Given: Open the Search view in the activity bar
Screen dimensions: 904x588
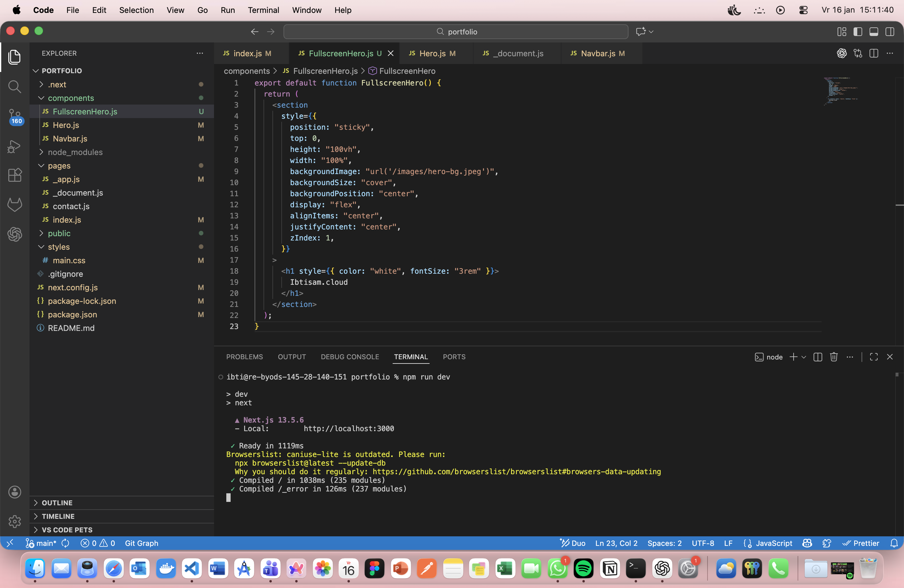Looking at the screenshot, I should [14, 87].
